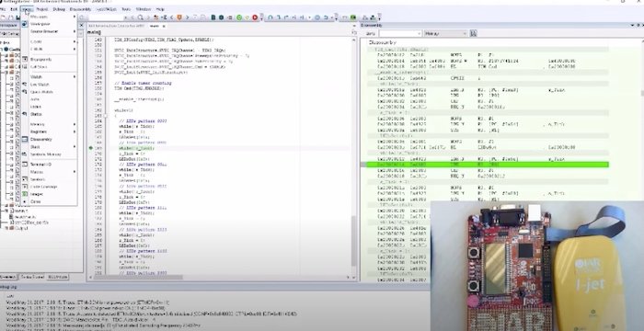Expand the Output node in workspace tree
This screenshot has height=331, width=644.
click(6, 228)
